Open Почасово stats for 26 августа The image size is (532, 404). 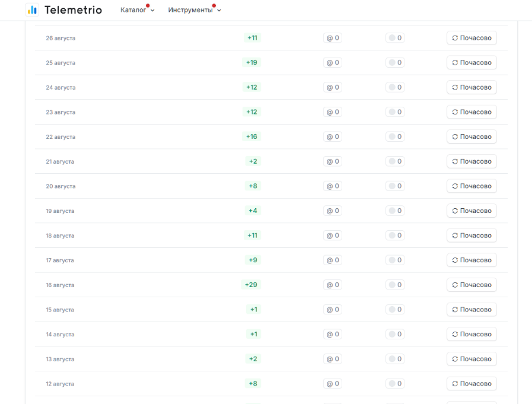pyautogui.click(x=472, y=38)
